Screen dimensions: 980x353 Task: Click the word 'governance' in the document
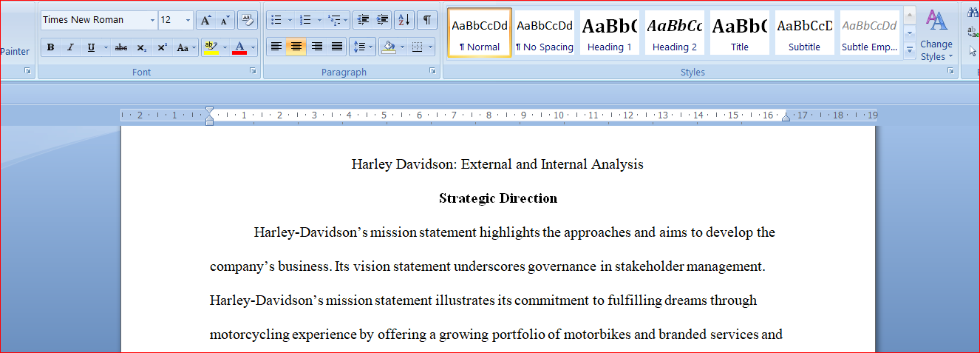[562, 266]
